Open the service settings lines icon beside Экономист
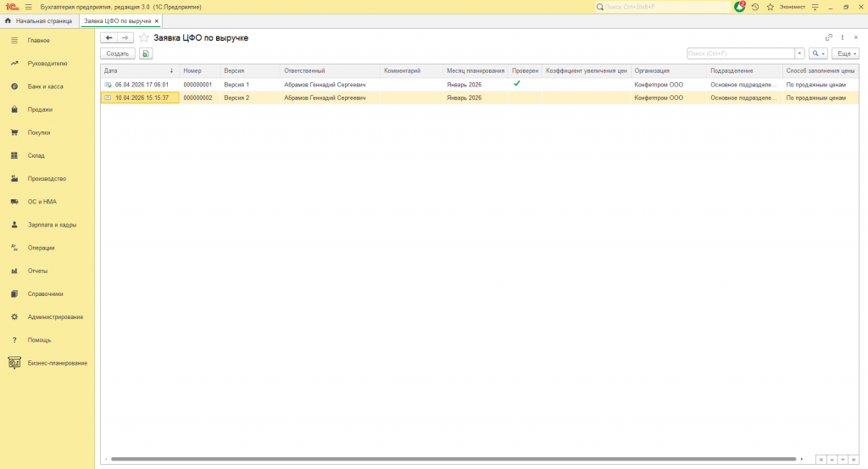868x469 pixels. pos(815,7)
